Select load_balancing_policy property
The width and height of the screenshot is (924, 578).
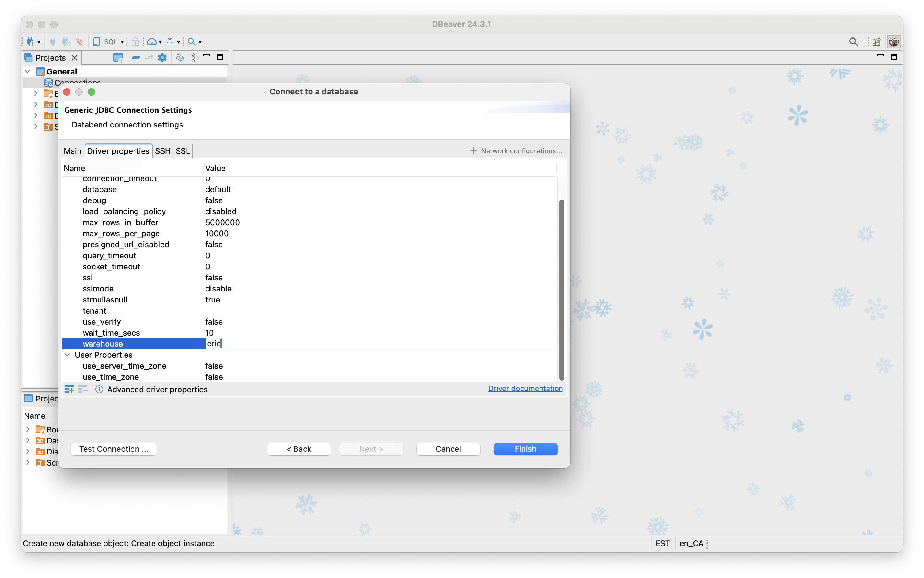tap(124, 211)
